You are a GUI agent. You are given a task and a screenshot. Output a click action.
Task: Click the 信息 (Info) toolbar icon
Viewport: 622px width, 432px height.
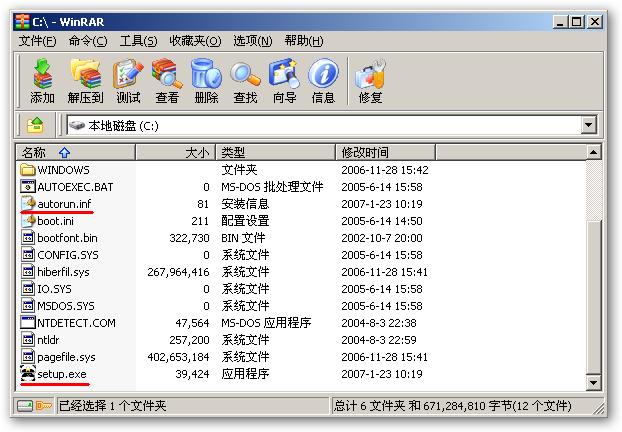click(x=323, y=80)
